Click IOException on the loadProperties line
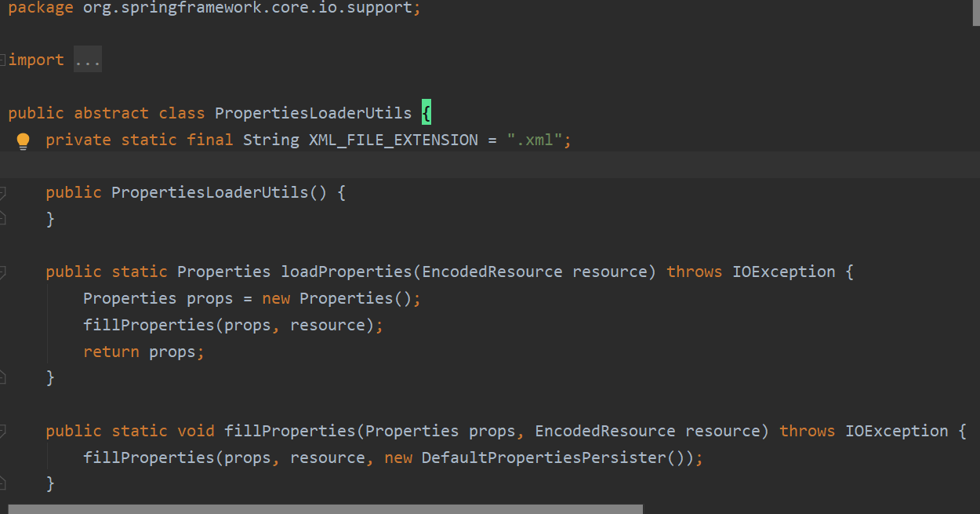980x514 pixels. (x=784, y=272)
